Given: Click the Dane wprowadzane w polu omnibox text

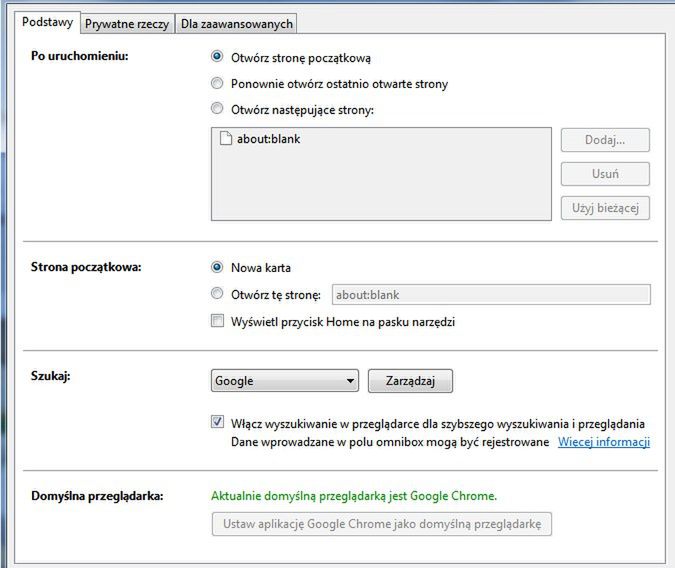Looking at the screenshot, I should pos(390,442).
